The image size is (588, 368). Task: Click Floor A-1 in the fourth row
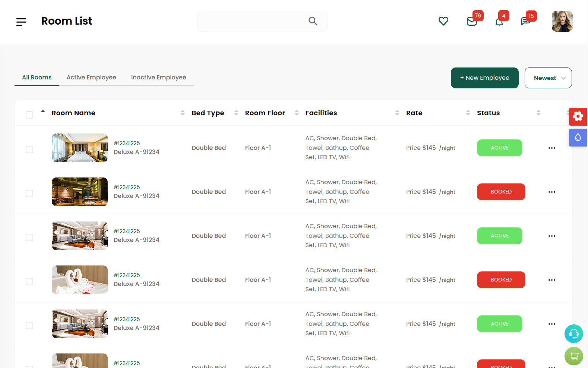[x=258, y=280]
